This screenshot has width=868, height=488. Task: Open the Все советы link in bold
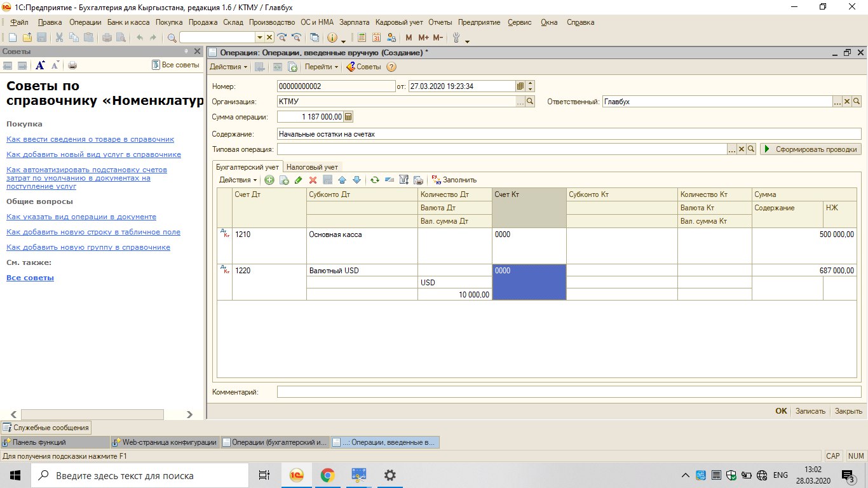(x=30, y=278)
